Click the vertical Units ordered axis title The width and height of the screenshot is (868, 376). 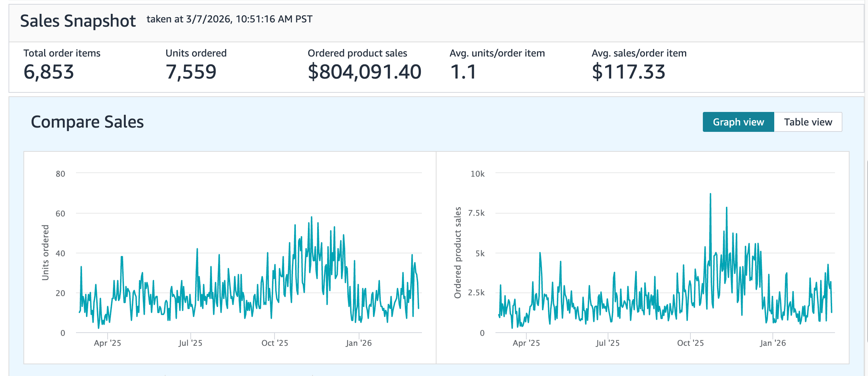click(45, 252)
